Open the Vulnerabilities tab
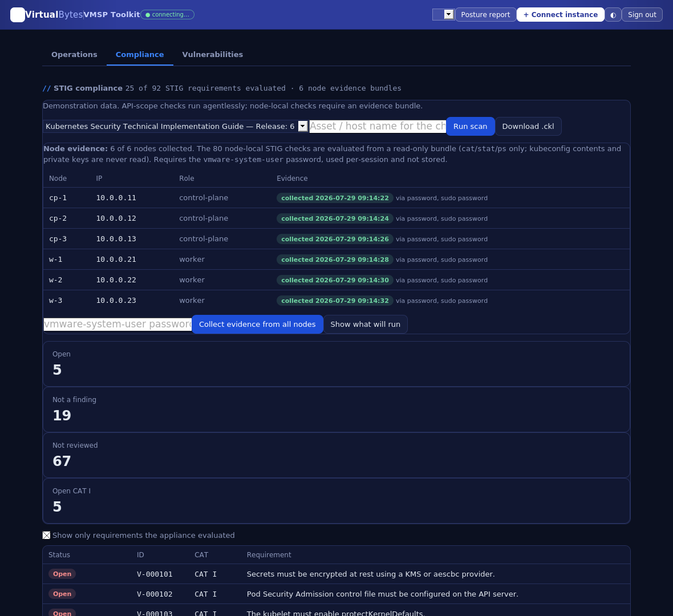The width and height of the screenshot is (673, 616). click(213, 55)
